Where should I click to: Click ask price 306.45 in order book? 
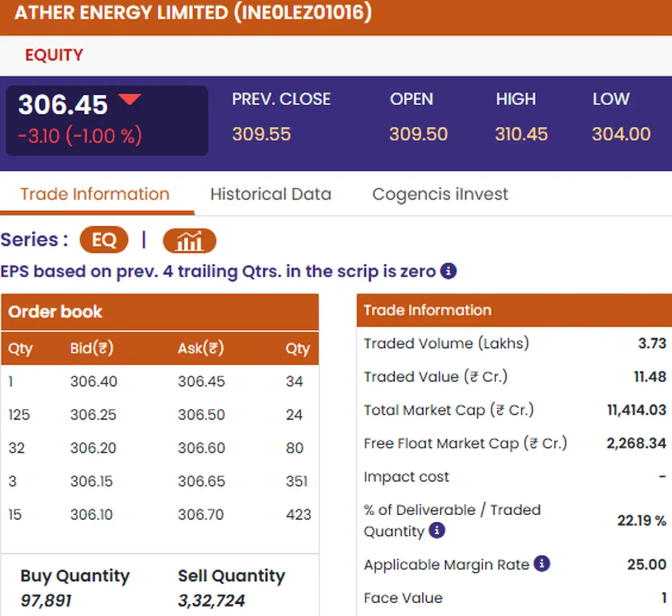(x=201, y=381)
